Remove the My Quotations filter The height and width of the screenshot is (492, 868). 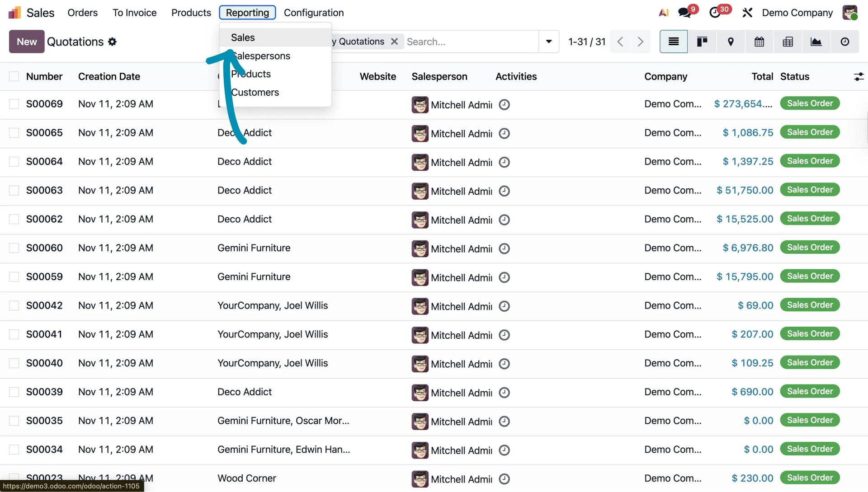394,42
